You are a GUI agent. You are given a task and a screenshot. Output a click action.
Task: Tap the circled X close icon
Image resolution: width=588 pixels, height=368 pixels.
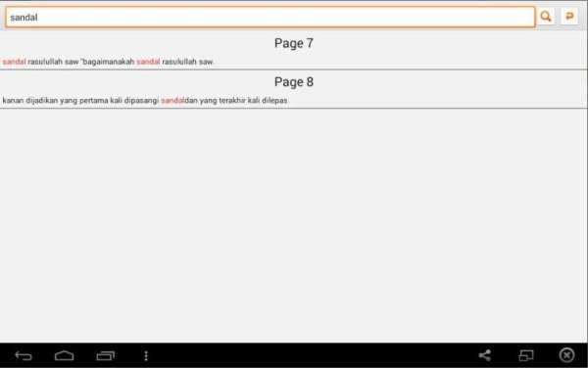click(x=566, y=355)
